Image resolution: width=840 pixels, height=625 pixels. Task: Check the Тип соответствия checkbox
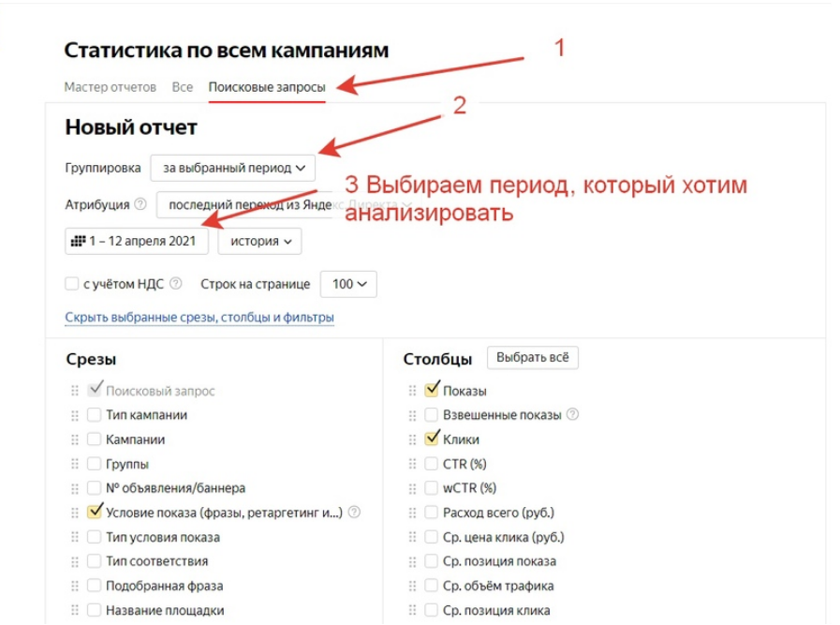click(x=94, y=561)
